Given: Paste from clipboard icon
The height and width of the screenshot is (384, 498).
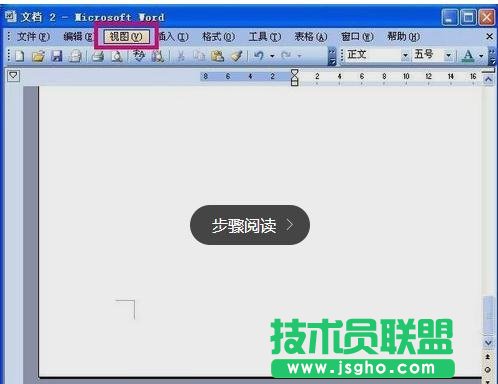Looking at the screenshot, I should [x=217, y=56].
